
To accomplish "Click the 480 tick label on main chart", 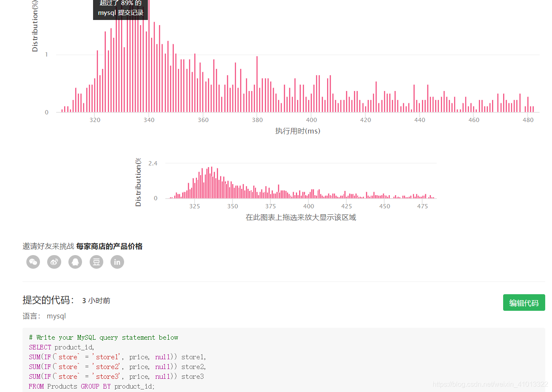I will tap(528, 120).
